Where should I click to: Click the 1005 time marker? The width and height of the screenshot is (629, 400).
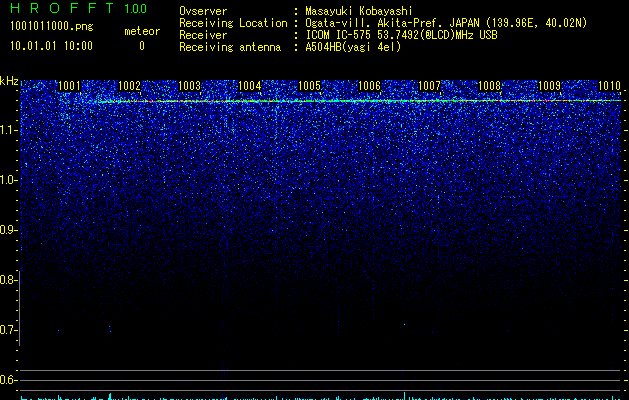310,86
